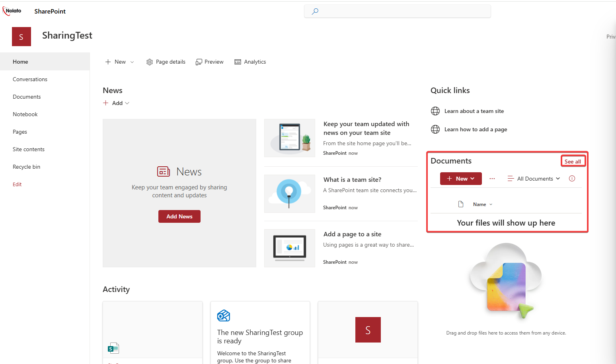Click See all in Documents
616x364 pixels.
(x=573, y=162)
